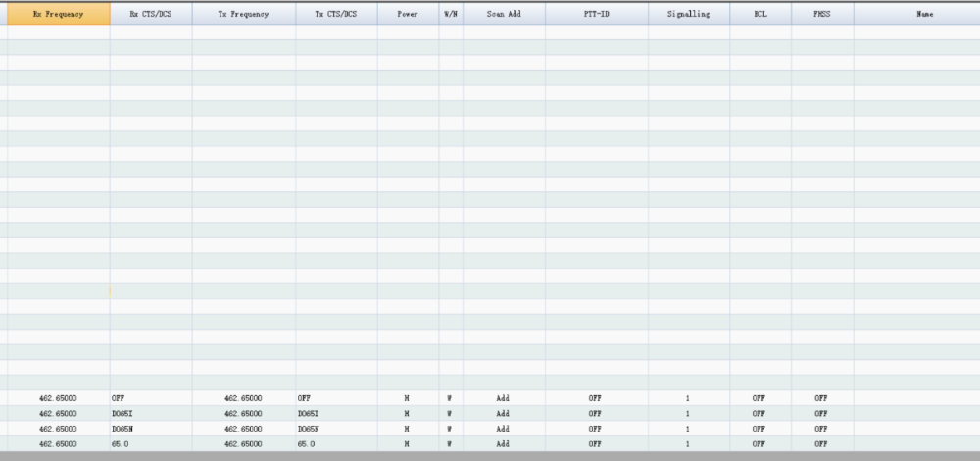Viewport: 980px width, 461px height.
Task: Click the Signalling column header
Action: click(688, 15)
